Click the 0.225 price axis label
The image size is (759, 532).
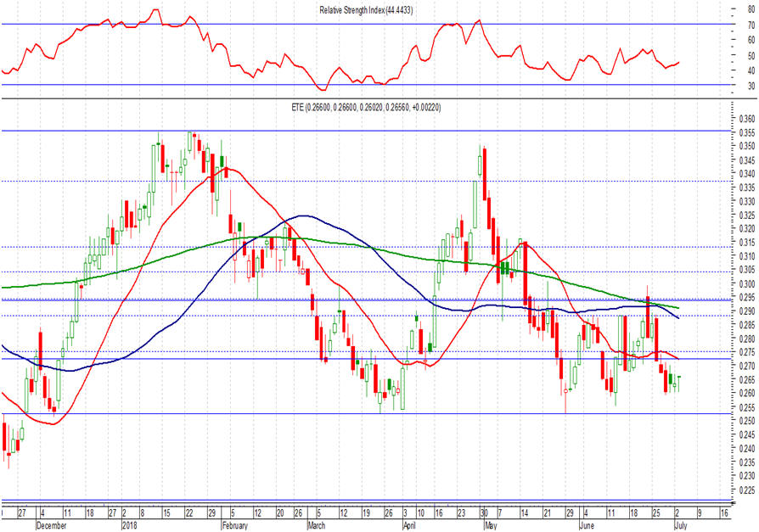coord(747,490)
